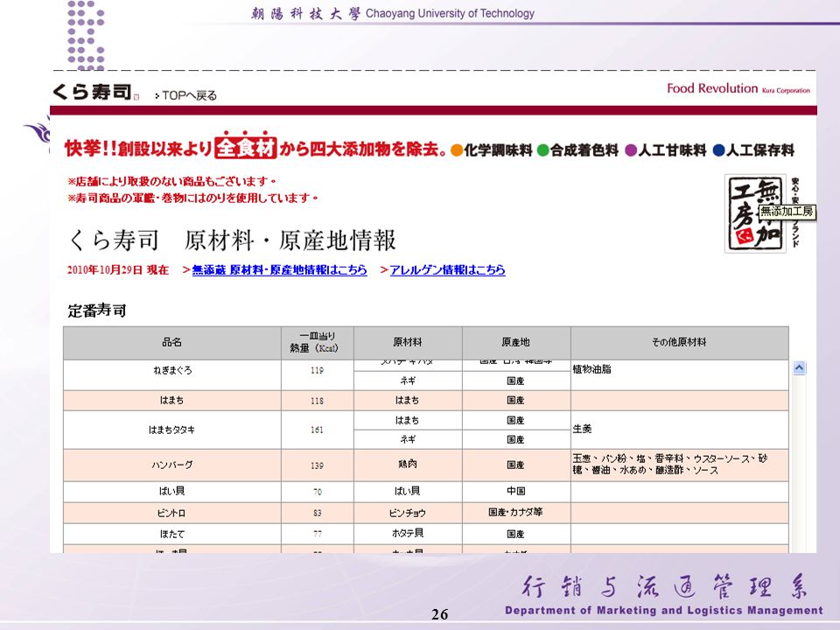Viewport: 840px width, 630px height.
Task: Select the ハンバーグ item name cell
Action: point(172,465)
